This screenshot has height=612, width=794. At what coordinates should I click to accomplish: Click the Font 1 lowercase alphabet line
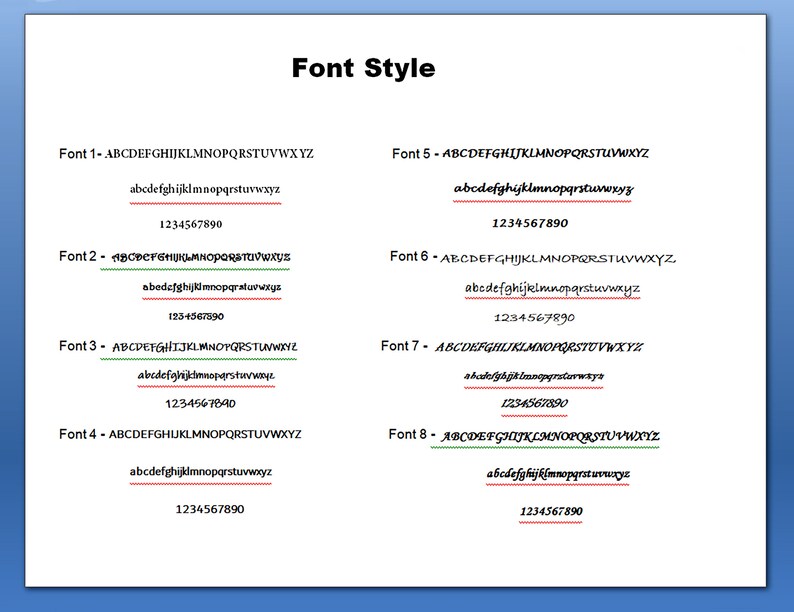pyautogui.click(x=205, y=189)
